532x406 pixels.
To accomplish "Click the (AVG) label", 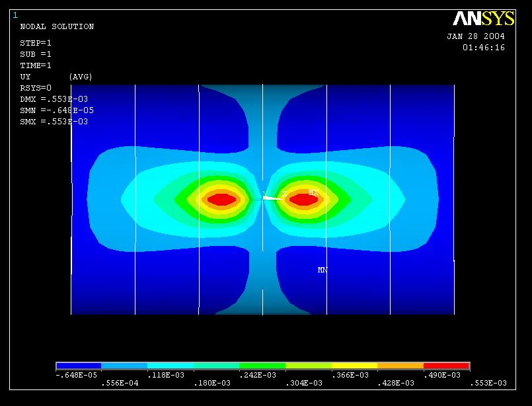I will [x=81, y=77].
